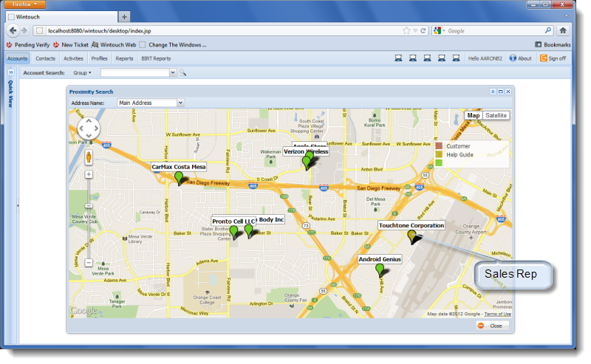Viewport: 591px width, 364px height.
Task: Click the CarMax Costa Mesa label
Action: [x=179, y=167]
